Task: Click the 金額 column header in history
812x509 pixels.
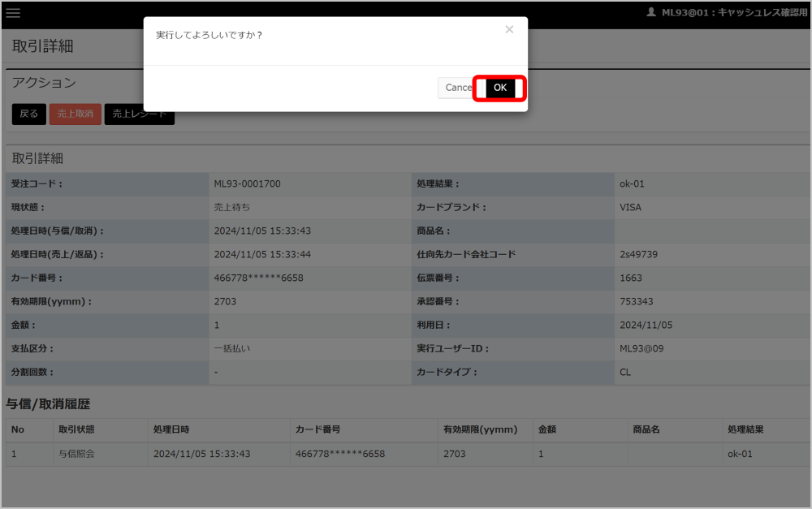Action: pos(546,429)
